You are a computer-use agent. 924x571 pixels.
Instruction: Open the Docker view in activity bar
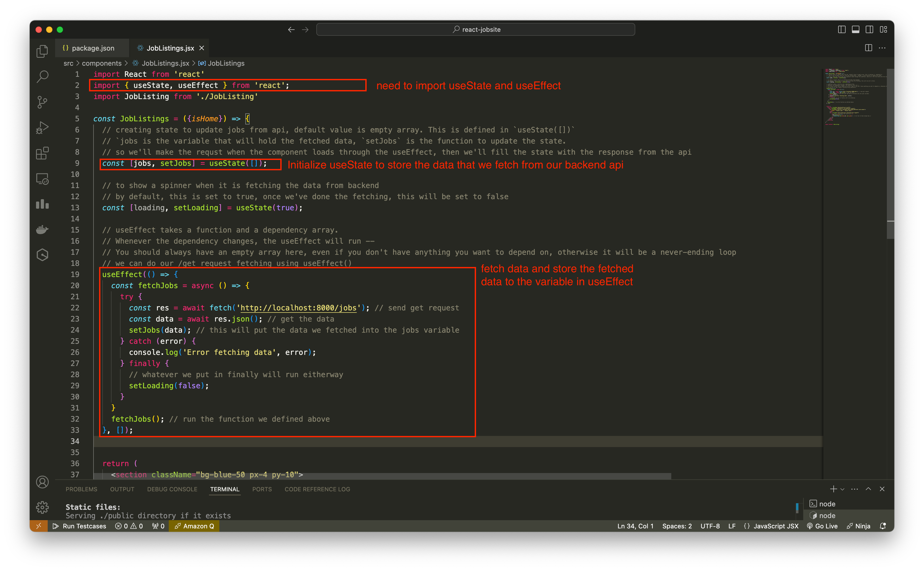pyautogui.click(x=42, y=230)
